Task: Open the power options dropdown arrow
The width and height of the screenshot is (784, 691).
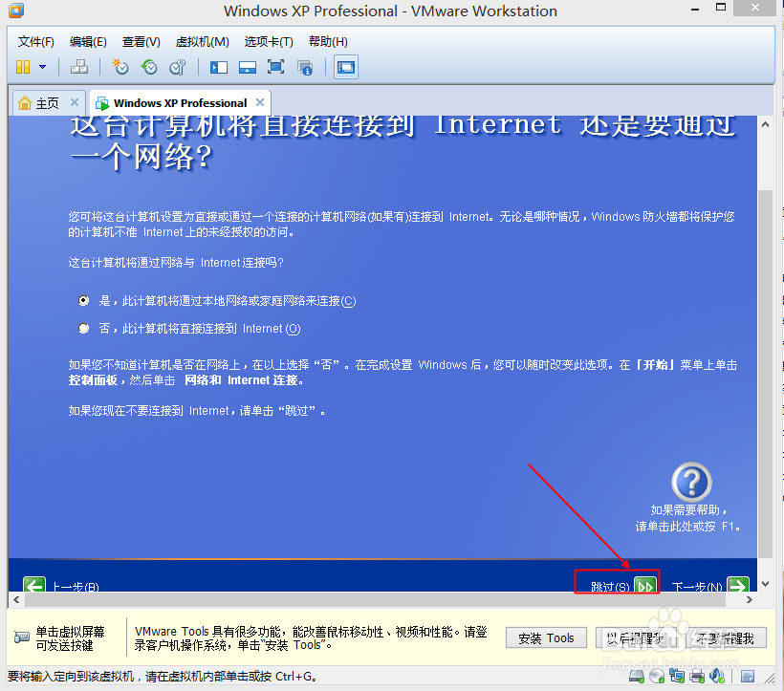Action: 42,67
